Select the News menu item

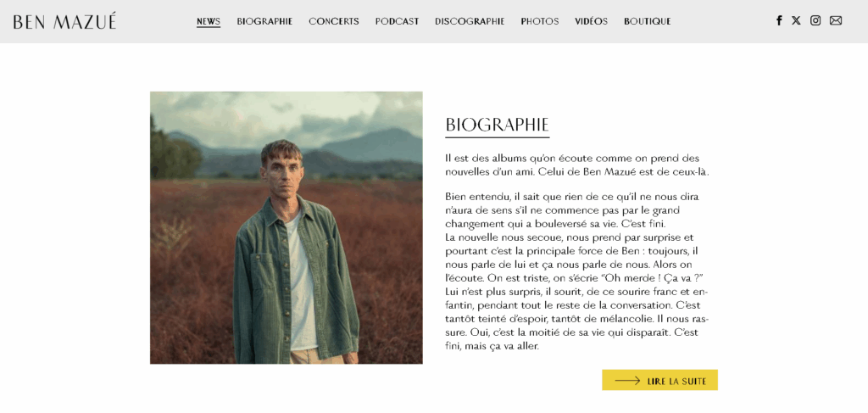[x=209, y=21]
